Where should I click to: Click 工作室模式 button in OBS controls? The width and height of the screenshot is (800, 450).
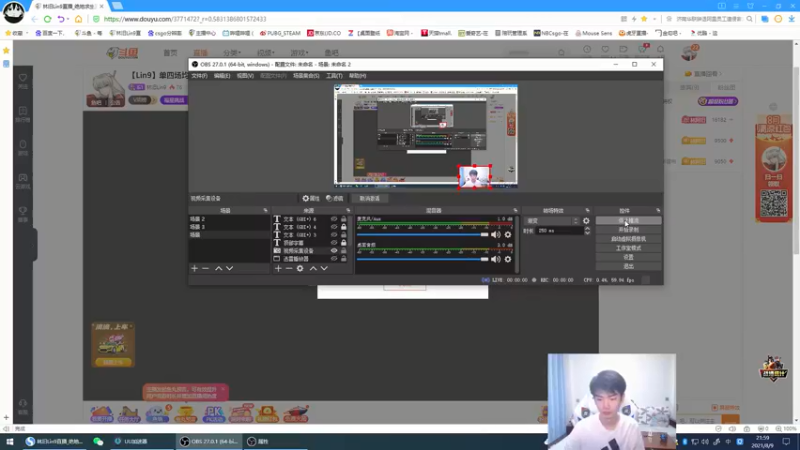(x=629, y=248)
